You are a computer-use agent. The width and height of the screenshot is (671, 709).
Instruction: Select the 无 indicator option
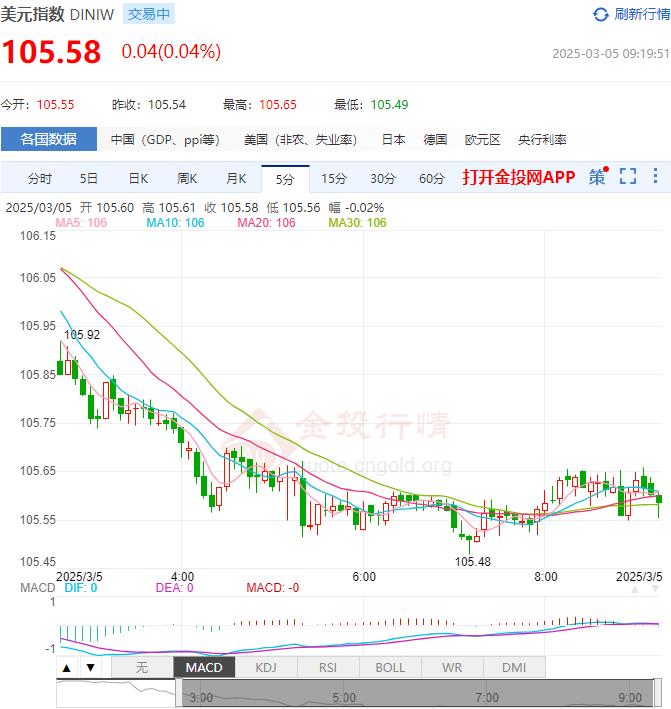coord(142,667)
